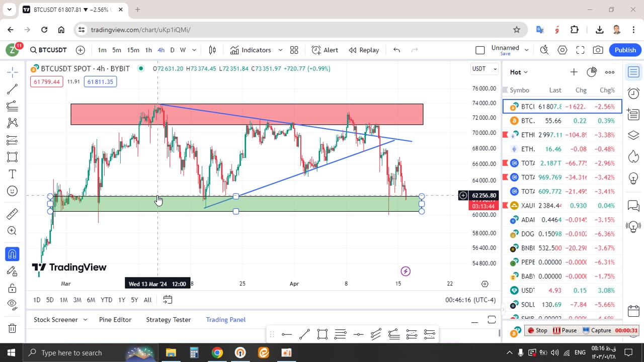The image size is (644, 362).
Task: Open the alerts panel clock icon
Action: 633,93
